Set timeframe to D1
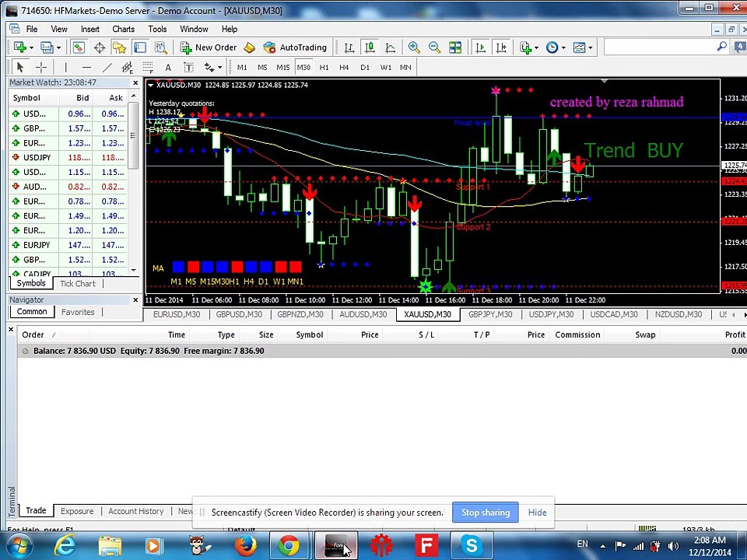 [x=365, y=67]
